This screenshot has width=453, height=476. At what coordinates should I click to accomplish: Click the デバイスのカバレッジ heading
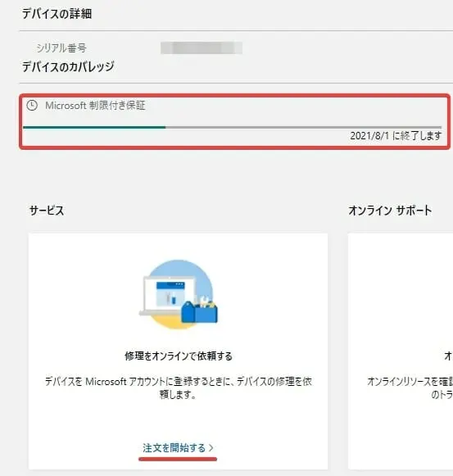pos(68,66)
